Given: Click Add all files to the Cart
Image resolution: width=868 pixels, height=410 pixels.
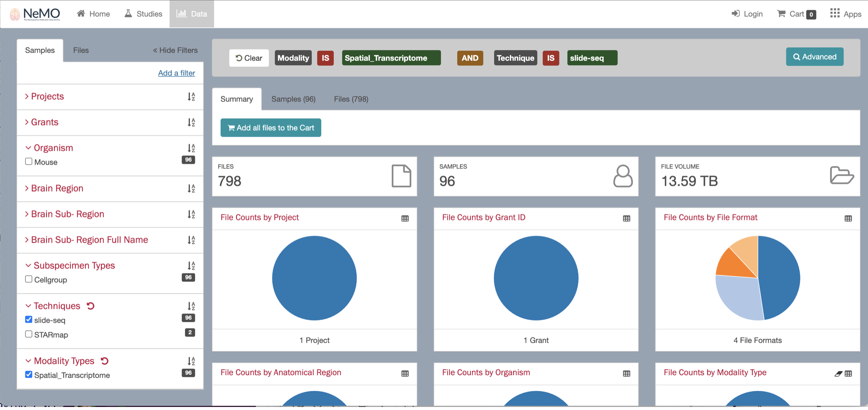Looking at the screenshot, I should (270, 128).
